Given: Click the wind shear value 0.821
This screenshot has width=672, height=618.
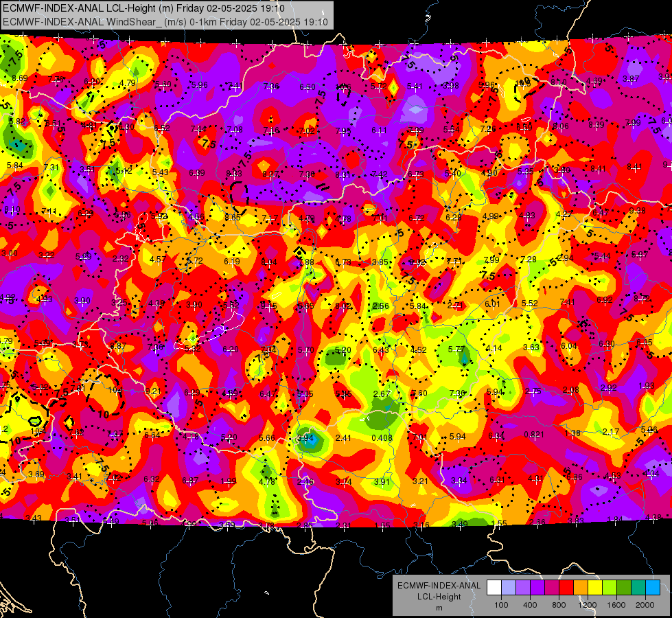Looking at the screenshot, I should (x=535, y=435).
